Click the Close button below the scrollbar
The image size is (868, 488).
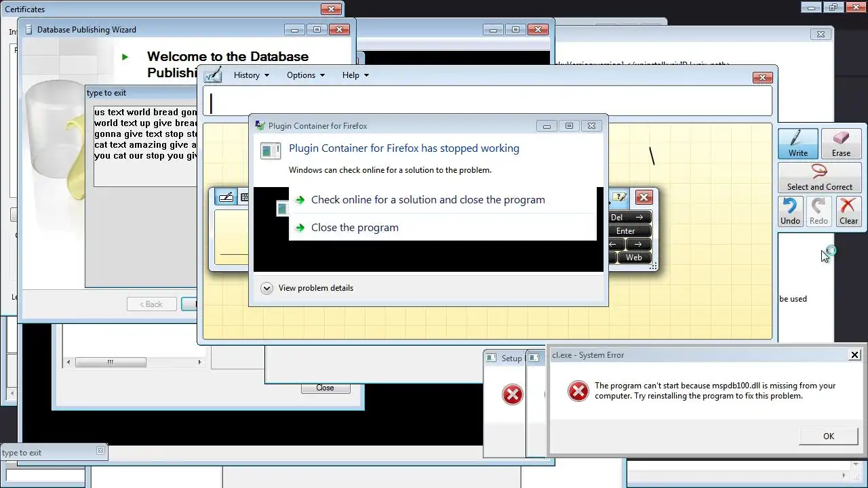pyautogui.click(x=325, y=388)
